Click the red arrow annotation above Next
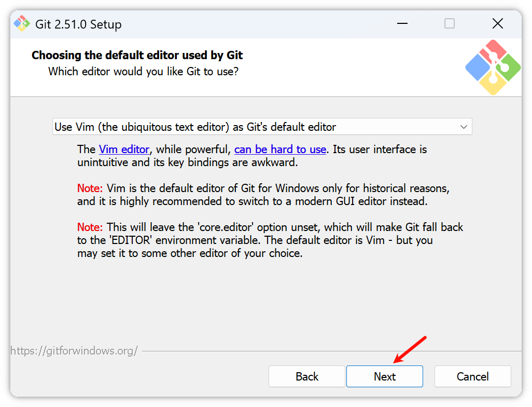Screen dimensions: 532x407 [410, 349]
